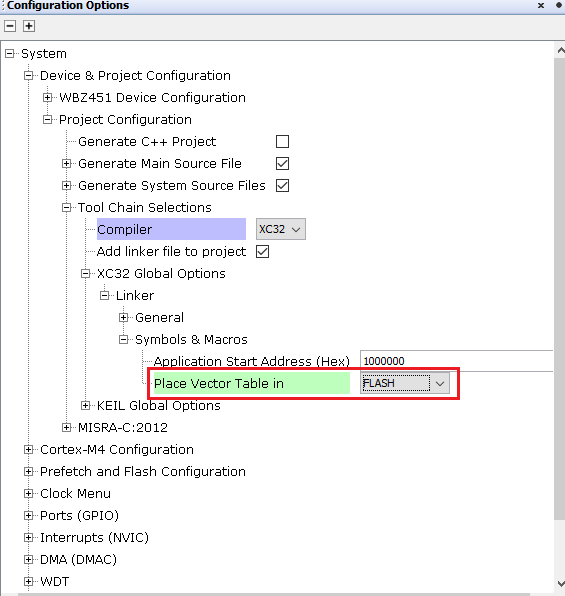This screenshot has height=596, width=565.
Task: Enable the Generate C++ Project checkbox
Action: [282, 141]
